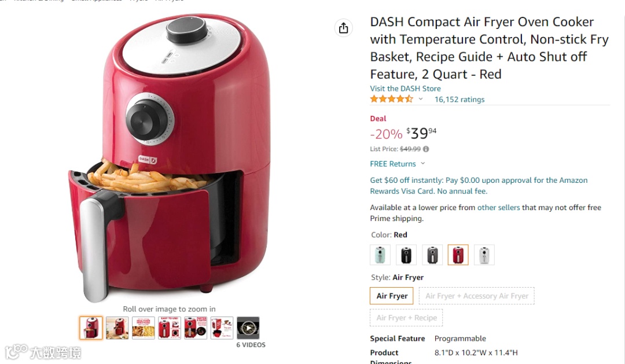Choose the Air Fryer + Recipe style

[406, 318]
